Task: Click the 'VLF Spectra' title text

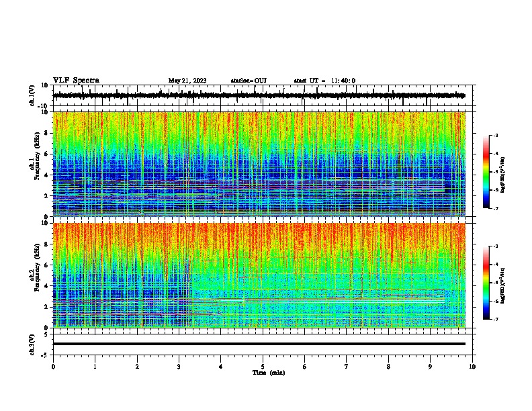Action: (76, 81)
